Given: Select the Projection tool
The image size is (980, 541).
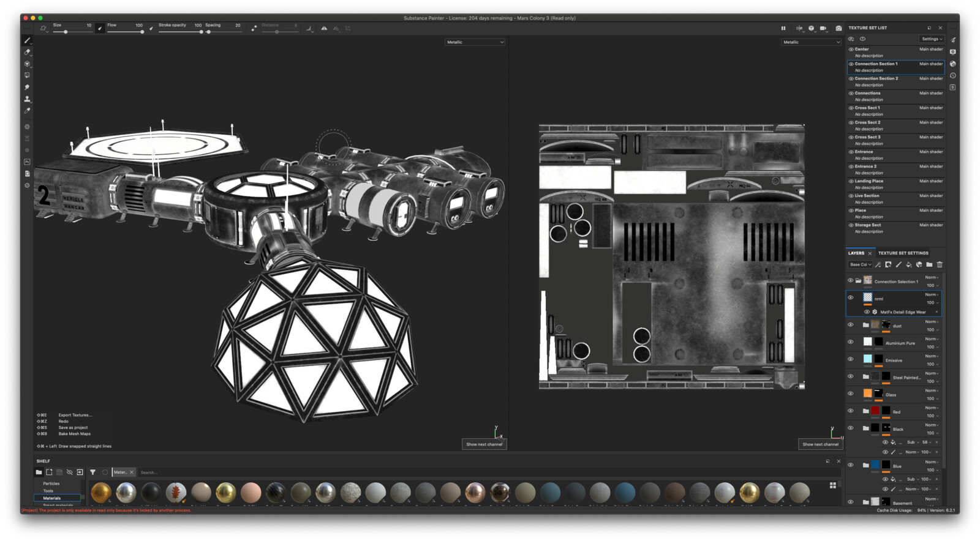Looking at the screenshot, I should pyautogui.click(x=27, y=64).
